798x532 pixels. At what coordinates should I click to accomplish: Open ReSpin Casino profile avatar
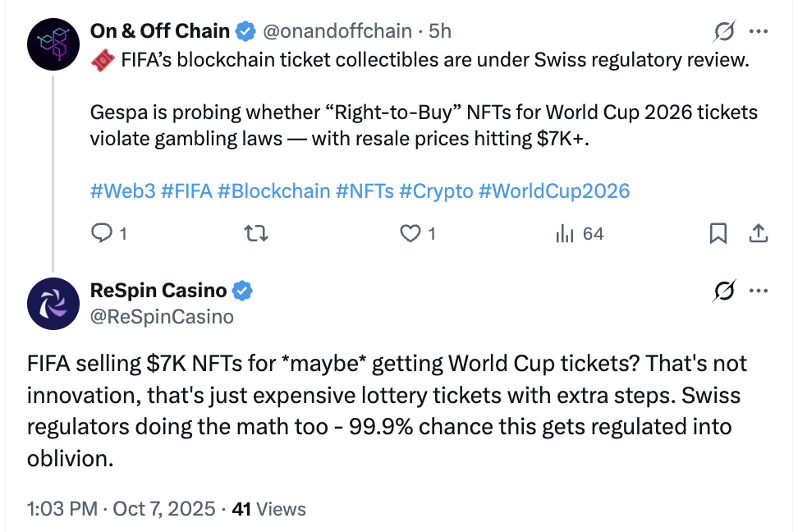[53, 302]
